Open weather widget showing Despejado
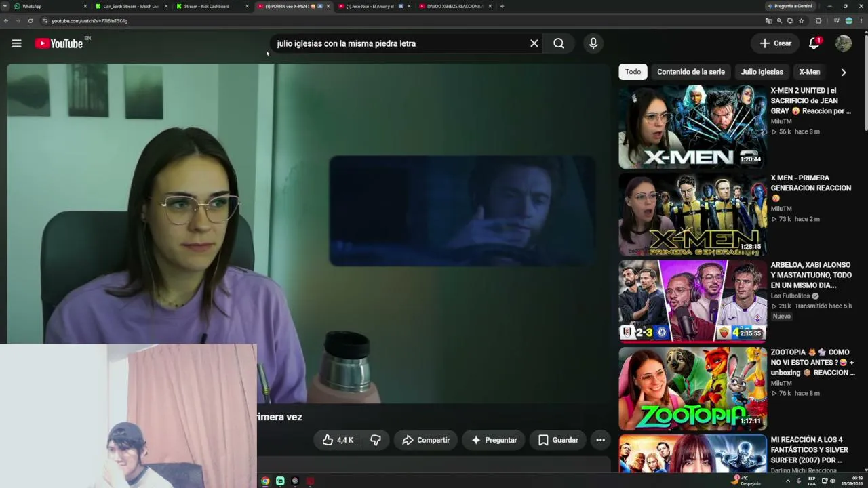868x488 pixels. [x=745, y=481]
